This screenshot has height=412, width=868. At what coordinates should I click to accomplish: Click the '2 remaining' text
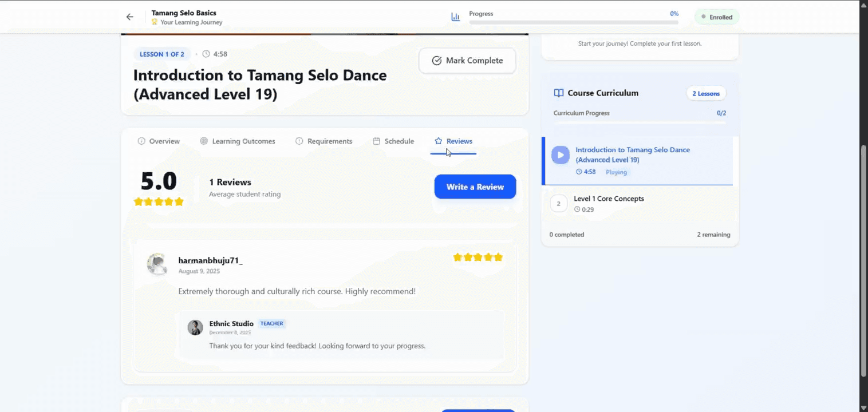tap(713, 235)
